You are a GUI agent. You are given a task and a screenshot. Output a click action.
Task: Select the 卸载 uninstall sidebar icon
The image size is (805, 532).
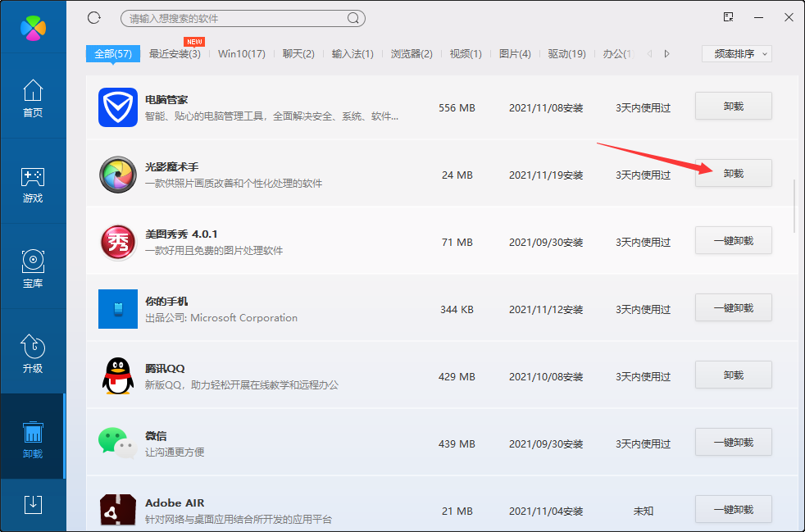[33, 437]
